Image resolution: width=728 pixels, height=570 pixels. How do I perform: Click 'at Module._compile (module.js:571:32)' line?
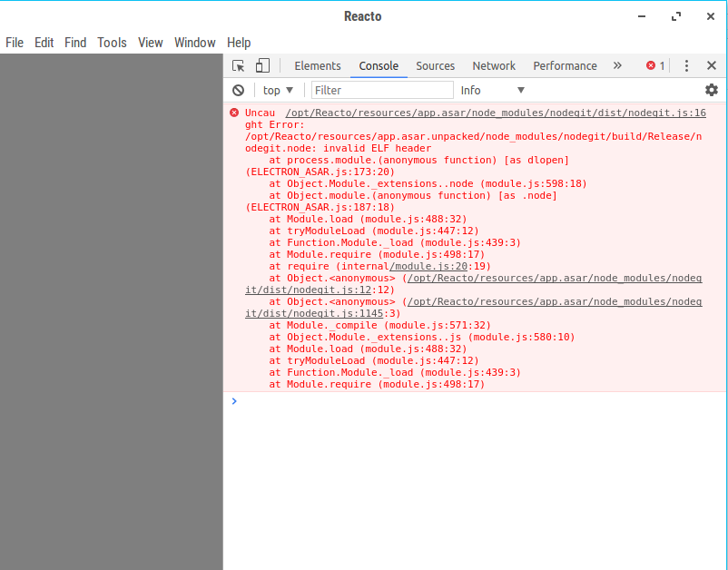click(x=379, y=325)
